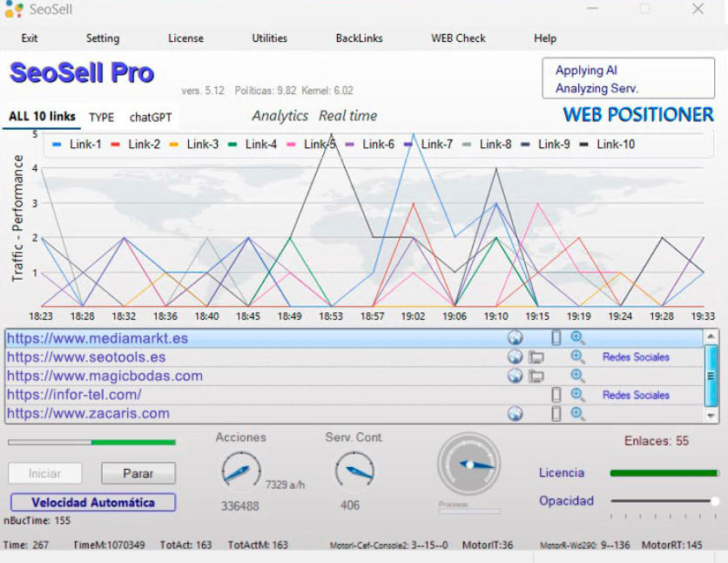Toggle Link-8 series in chart legend
This screenshot has height=563, width=728.
(487, 145)
